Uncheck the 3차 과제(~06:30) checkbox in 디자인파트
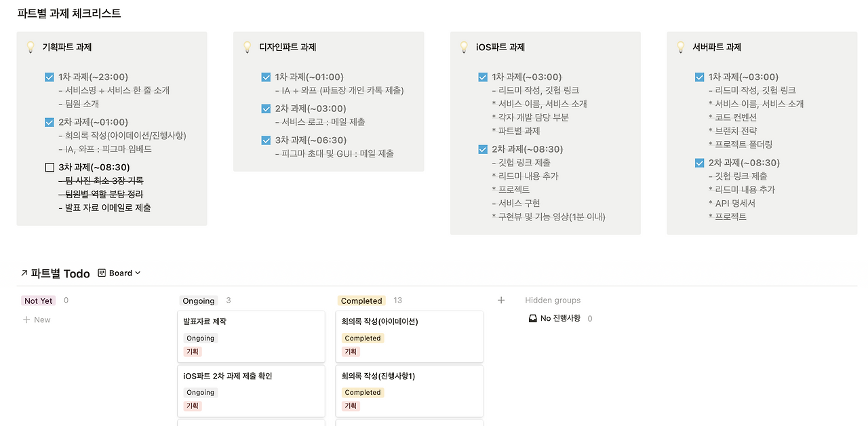 [266, 140]
